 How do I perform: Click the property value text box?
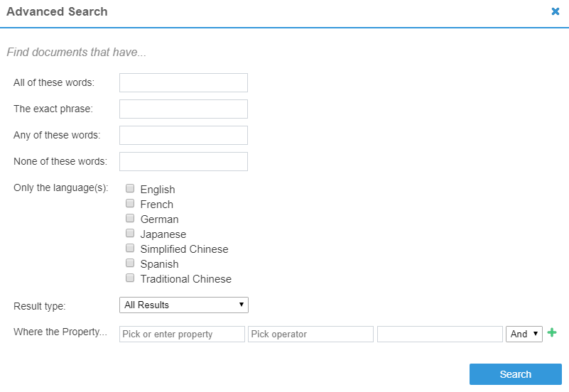coord(440,334)
